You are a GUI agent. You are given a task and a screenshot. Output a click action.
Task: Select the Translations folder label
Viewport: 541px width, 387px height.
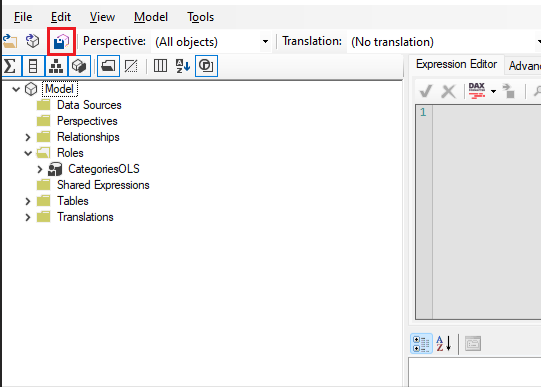[x=85, y=217]
